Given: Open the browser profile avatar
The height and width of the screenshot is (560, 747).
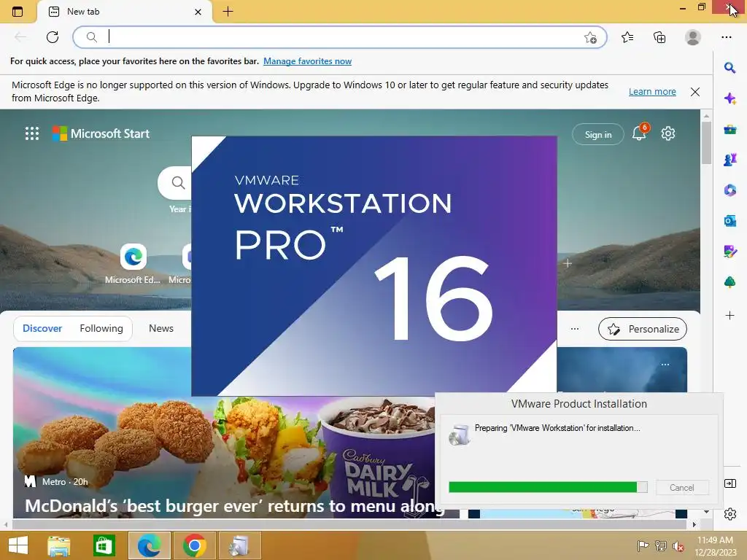Looking at the screenshot, I should point(693,37).
